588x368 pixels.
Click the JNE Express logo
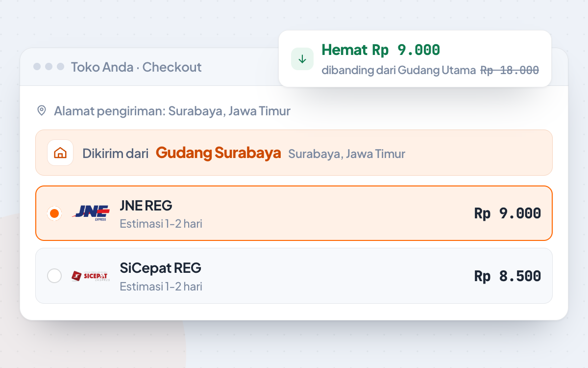point(91,213)
